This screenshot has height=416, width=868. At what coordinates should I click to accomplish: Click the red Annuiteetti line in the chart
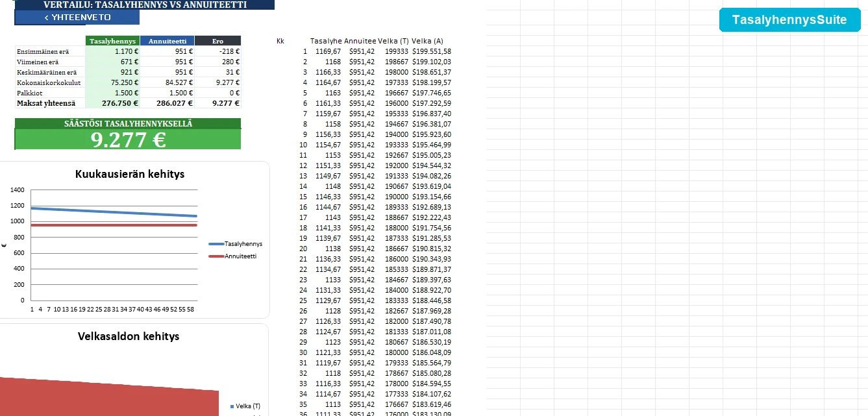(114, 225)
